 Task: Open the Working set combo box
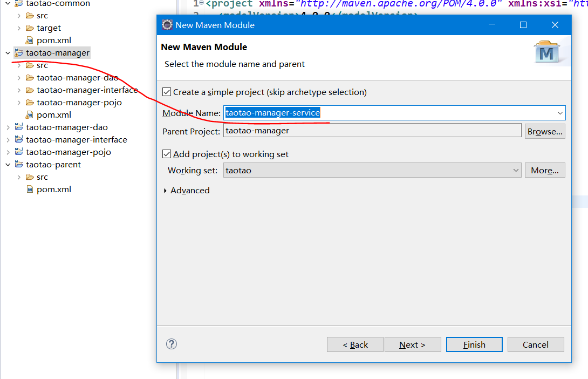[x=372, y=170]
